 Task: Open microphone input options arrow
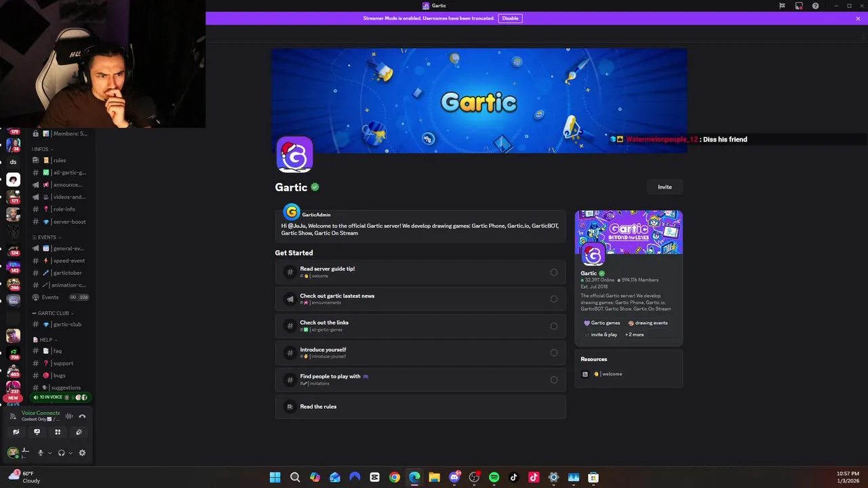[50, 453]
